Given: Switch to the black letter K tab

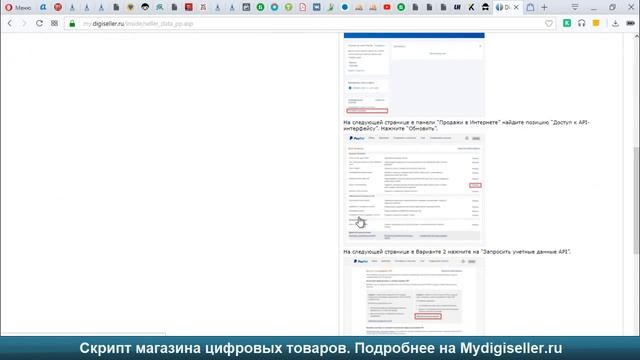Looking at the screenshot, I should click(471, 7).
